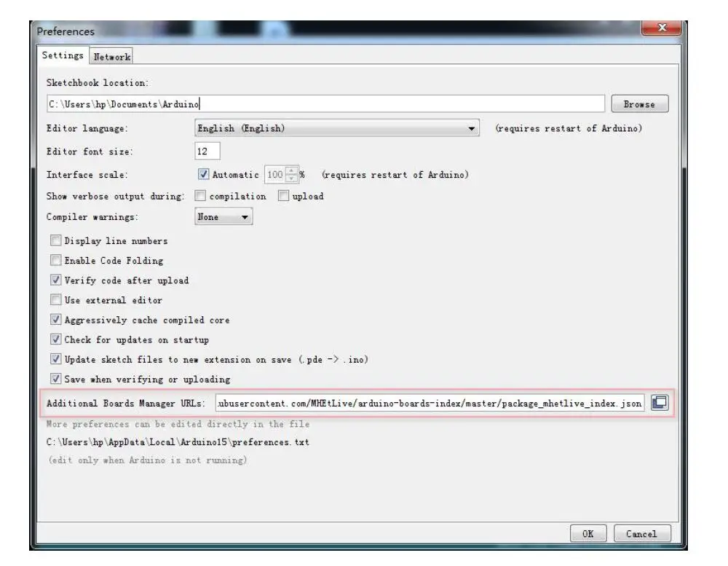Close the Preferences dialog window
Screen dimensions: 728x566
[x=662, y=28]
